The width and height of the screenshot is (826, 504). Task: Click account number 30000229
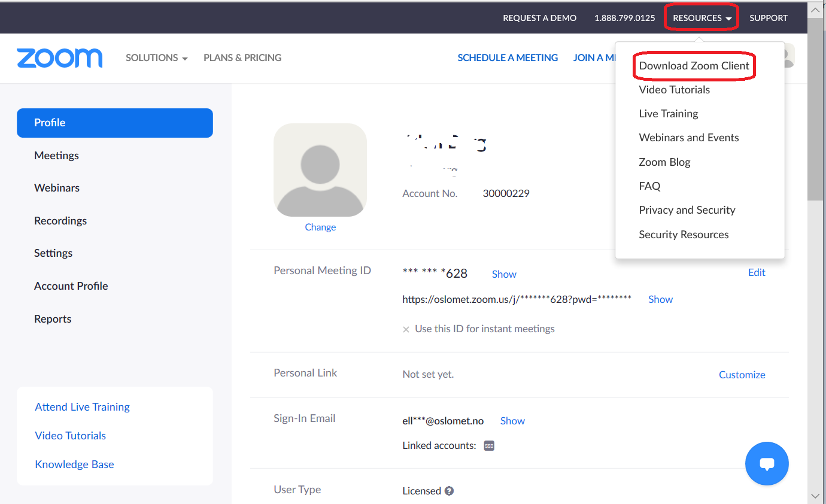click(506, 194)
